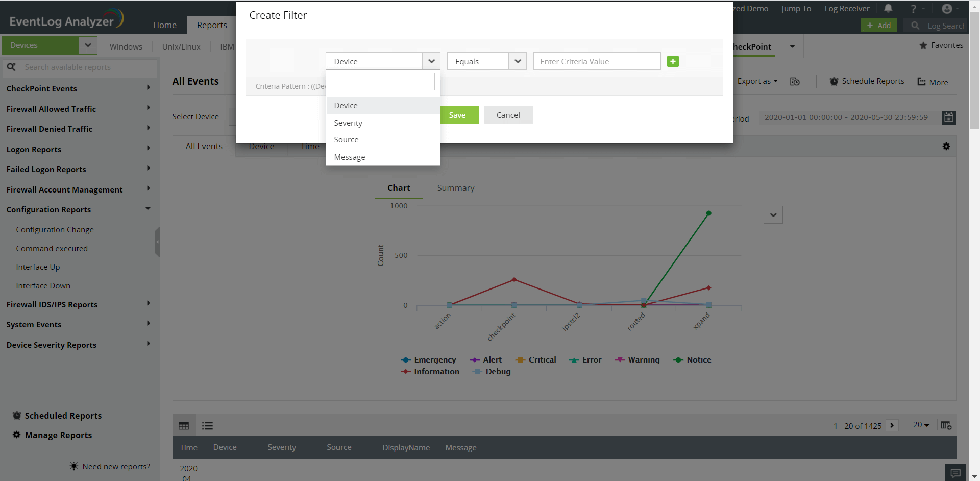This screenshot has height=481, width=980.
Task: Switch to table grid view icon
Action: [184, 426]
